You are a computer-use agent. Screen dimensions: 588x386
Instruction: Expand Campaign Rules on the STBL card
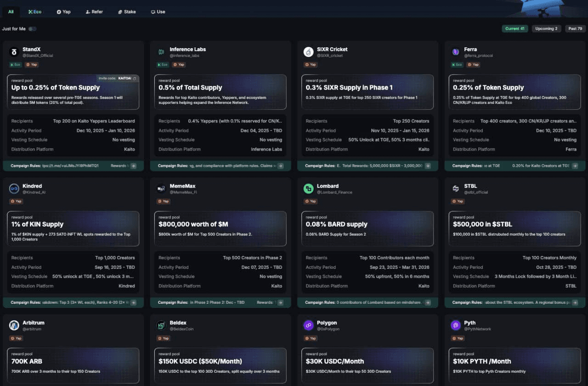point(575,302)
